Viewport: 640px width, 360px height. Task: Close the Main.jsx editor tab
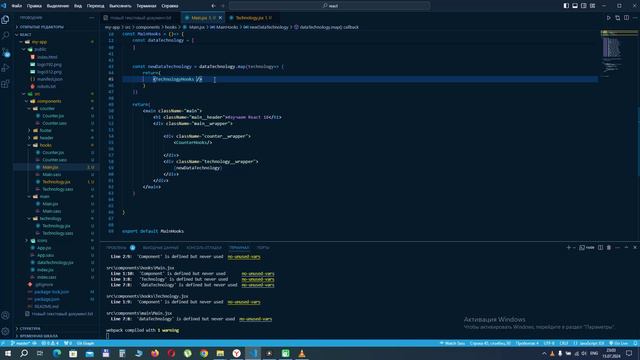tap(220, 18)
